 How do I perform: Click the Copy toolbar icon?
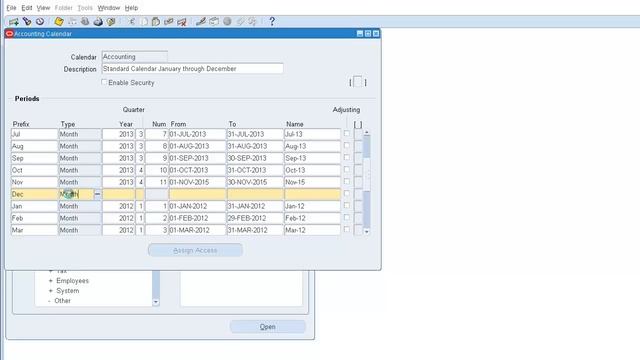144,22
